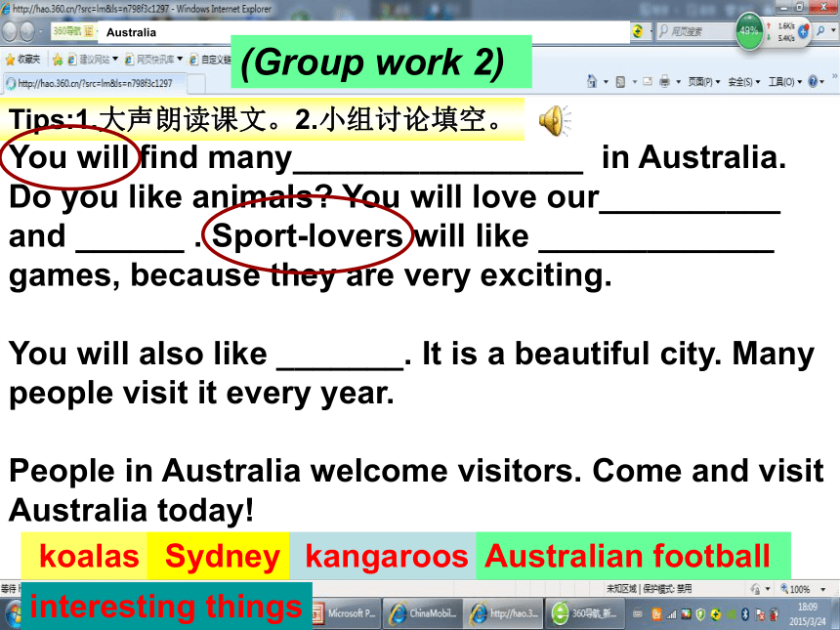
Task: Click the Read Mail envelope icon
Action: [648, 81]
